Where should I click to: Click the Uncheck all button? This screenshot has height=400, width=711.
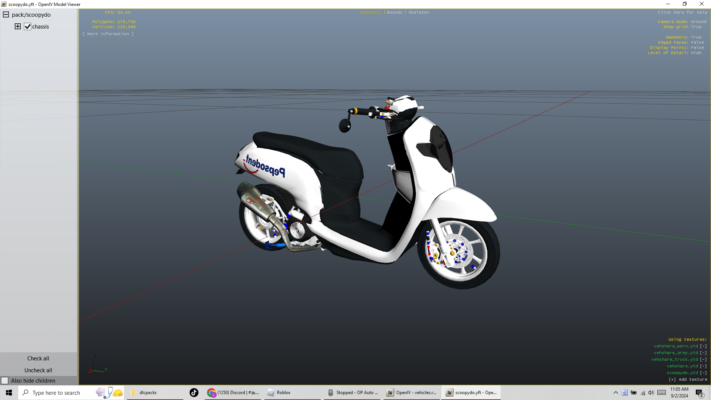point(38,370)
